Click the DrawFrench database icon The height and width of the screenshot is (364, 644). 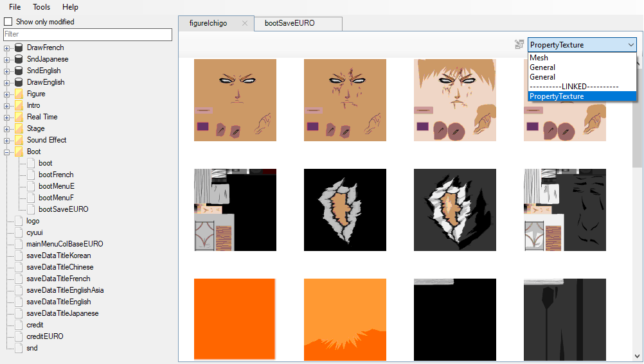(19, 48)
